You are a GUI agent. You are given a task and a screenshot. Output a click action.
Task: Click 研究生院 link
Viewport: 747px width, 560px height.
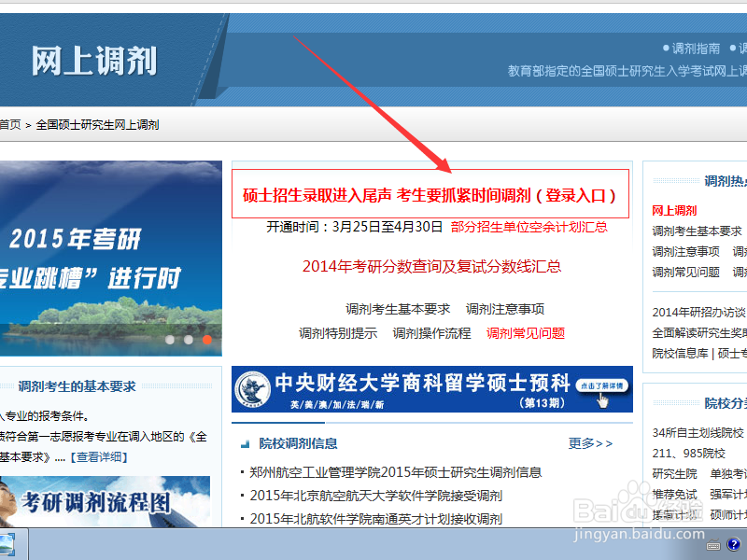(674, 474)
